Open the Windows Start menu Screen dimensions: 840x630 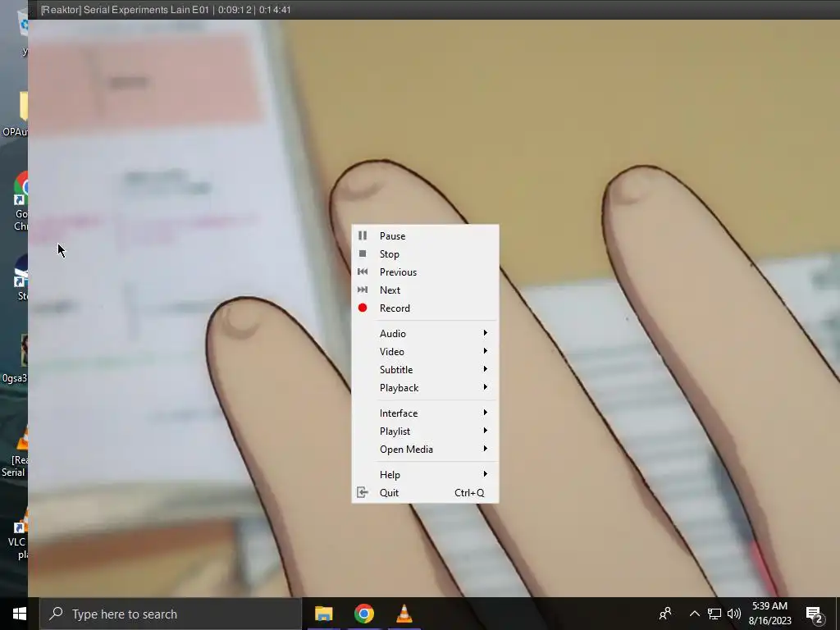(x=20, y=614)
